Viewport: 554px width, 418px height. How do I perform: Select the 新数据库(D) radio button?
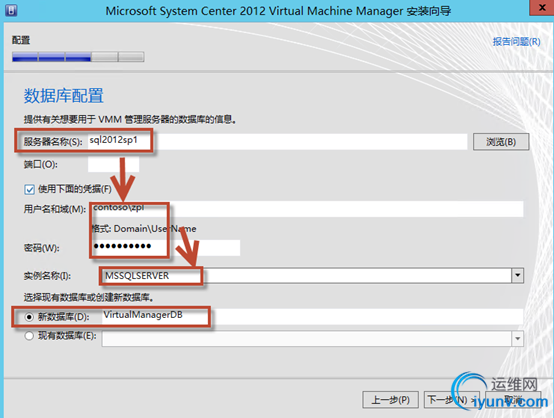[29, 317]
